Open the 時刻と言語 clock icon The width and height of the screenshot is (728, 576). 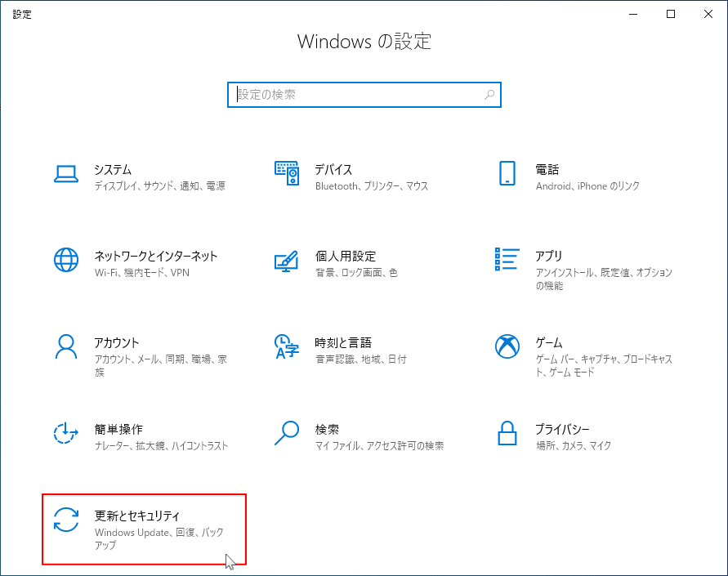287,346
